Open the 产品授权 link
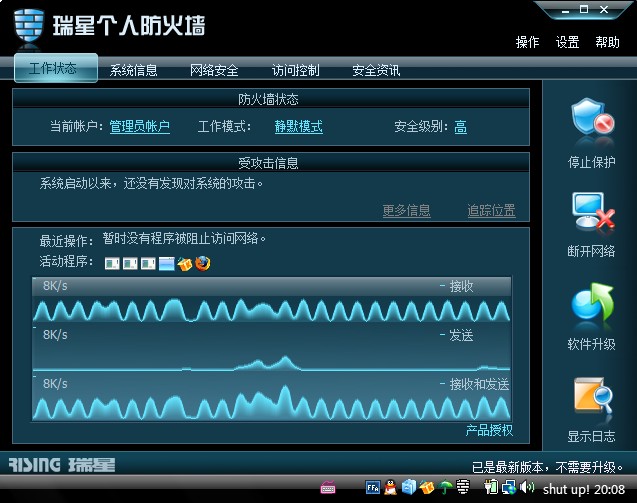The height and width of the screenshot is (503, 637). [489, 430]
